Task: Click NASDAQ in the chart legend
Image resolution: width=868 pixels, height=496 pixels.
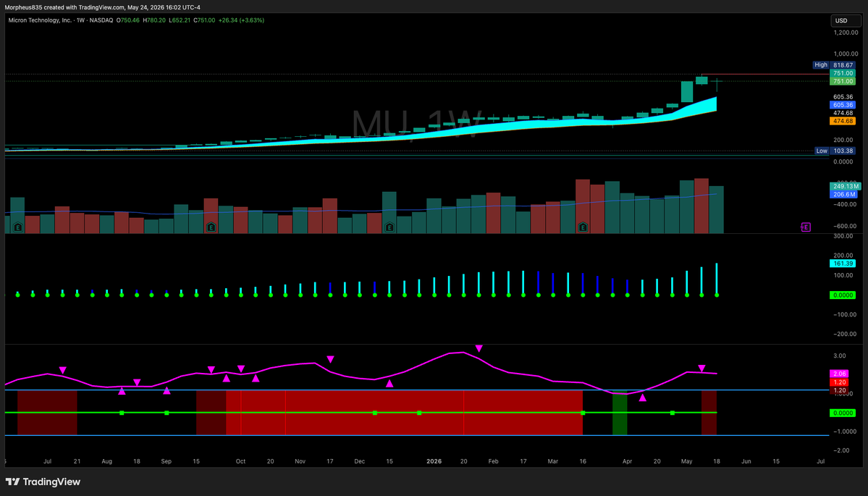Action: click(x=101, y=20)
